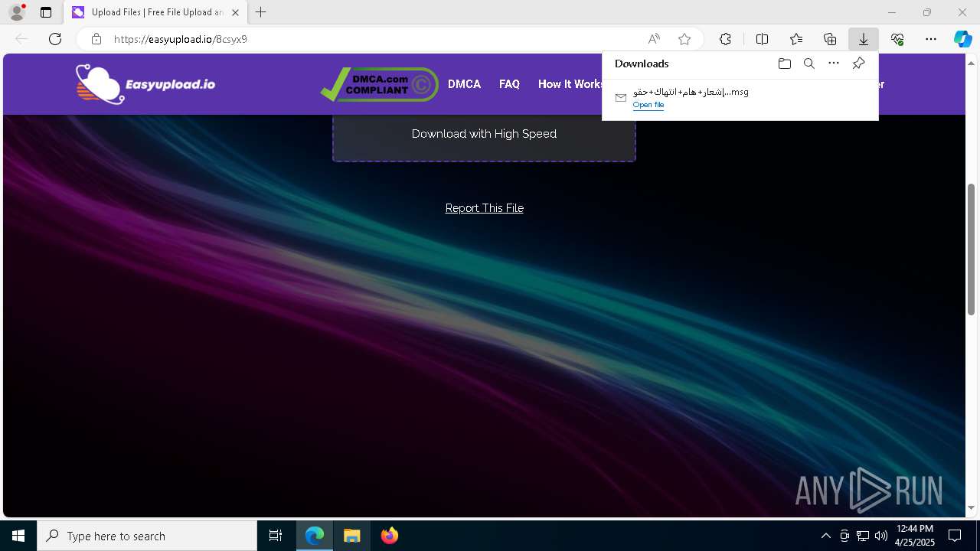The height and width of the screenshot is (551, 980).
Task: Open the DMCA menu item
Action: coord(464,84)
